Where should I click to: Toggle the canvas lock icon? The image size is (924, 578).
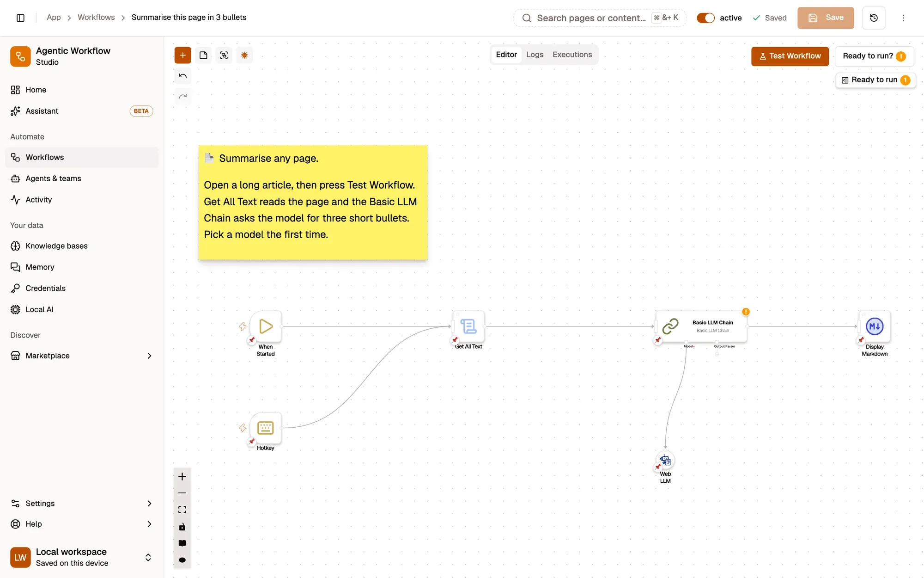[182, 527]
